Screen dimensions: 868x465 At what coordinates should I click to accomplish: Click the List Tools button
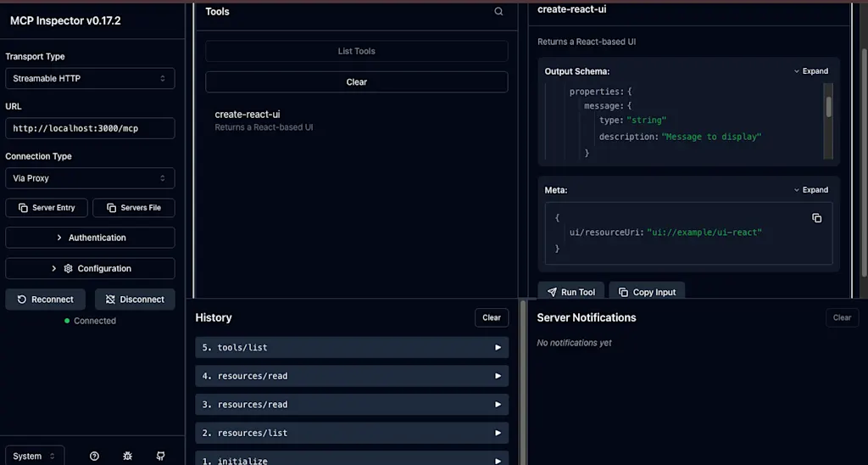357,51
